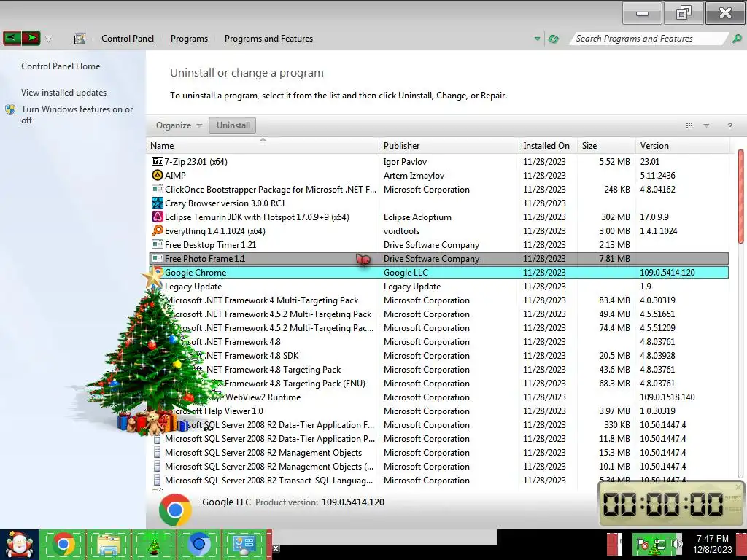
Task: Open View installed updates link
Action: coord(64,93)
